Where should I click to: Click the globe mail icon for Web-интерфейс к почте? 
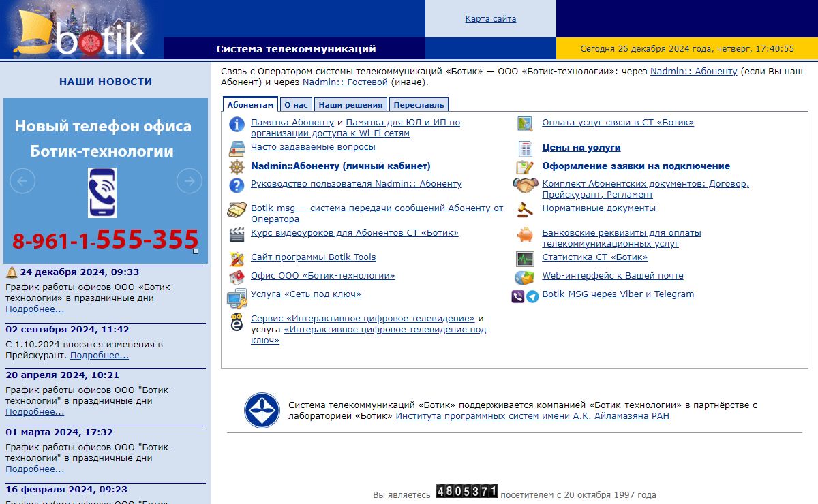[525, 277]
